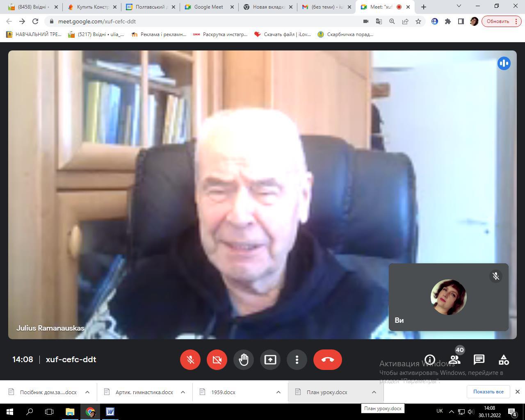Click the meeting code xuf-cefc-ddt
Screen dimensions: 525x420
tap(71, 359)
